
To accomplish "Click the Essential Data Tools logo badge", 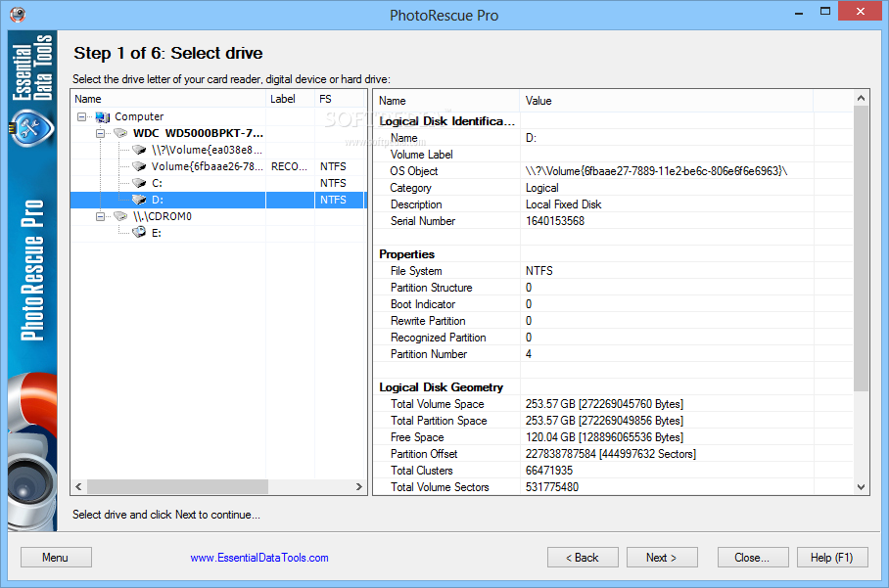I will pos(31,128).
